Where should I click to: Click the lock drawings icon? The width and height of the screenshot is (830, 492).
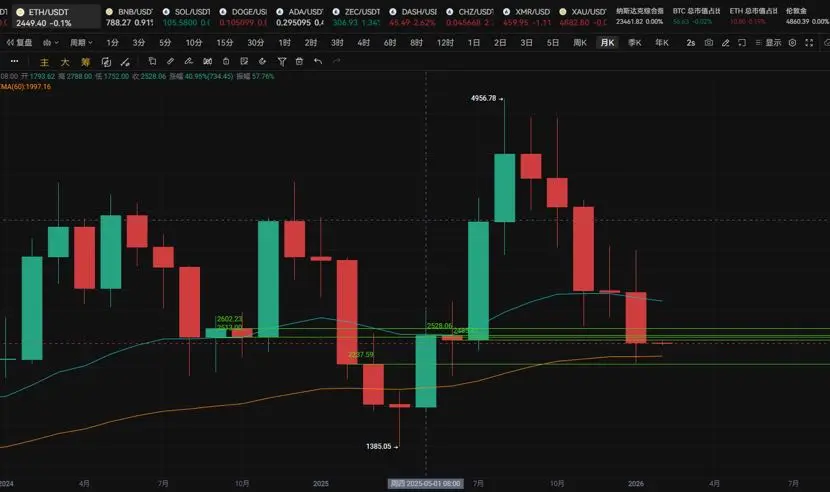pos(226,61)
